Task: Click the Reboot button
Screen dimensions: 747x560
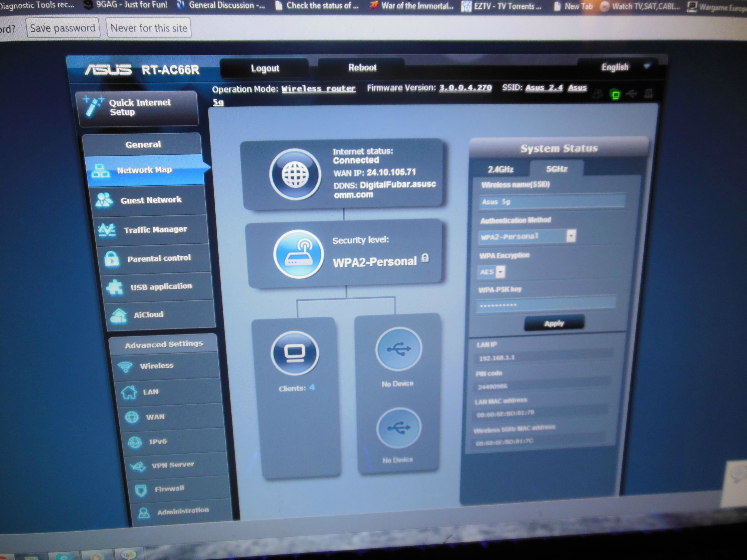Action: coord(362,68)
